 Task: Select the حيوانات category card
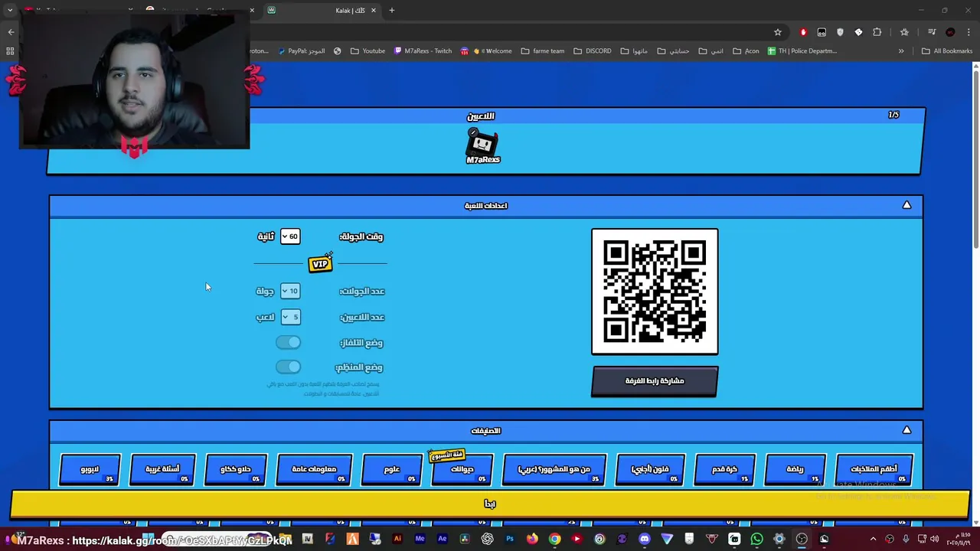[x=462, y=469]
